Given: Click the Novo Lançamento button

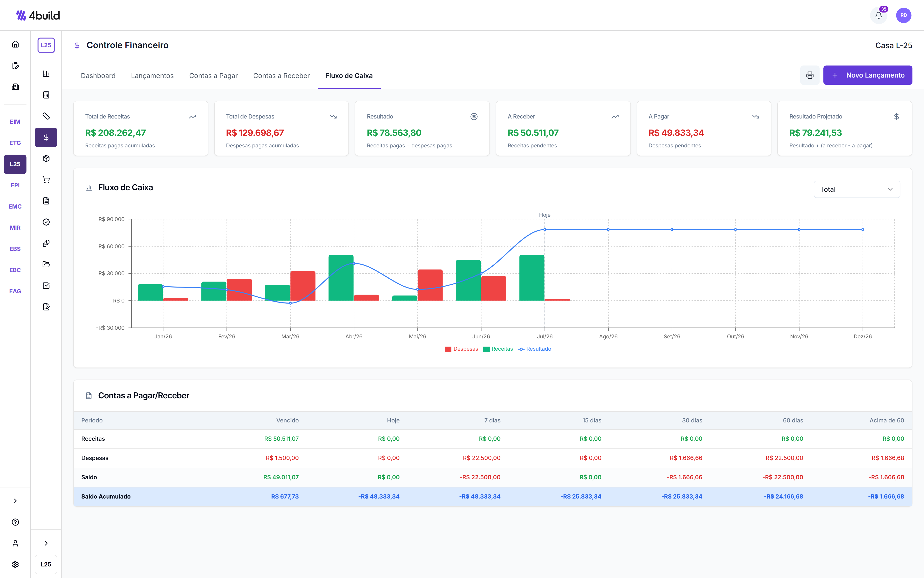Looking at the screenshot, I should pos(867,75).
